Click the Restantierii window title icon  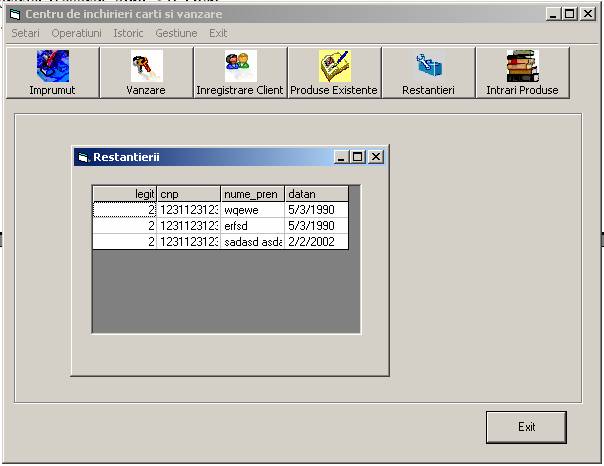(82, 157)
